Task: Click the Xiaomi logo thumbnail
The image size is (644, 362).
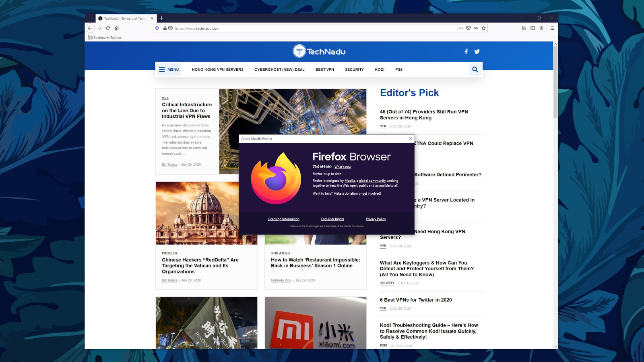Action: pyautogui.click(x=316, y=323)
